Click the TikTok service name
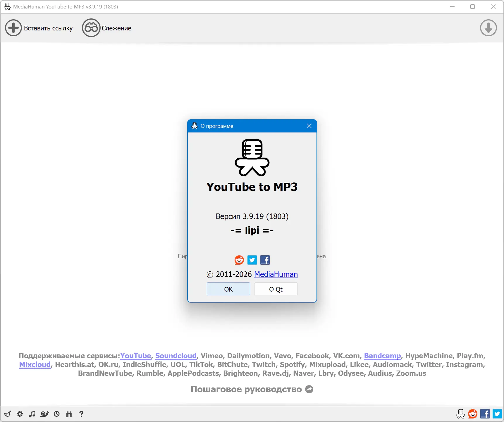504x422 pixels. tap(201, 365)
